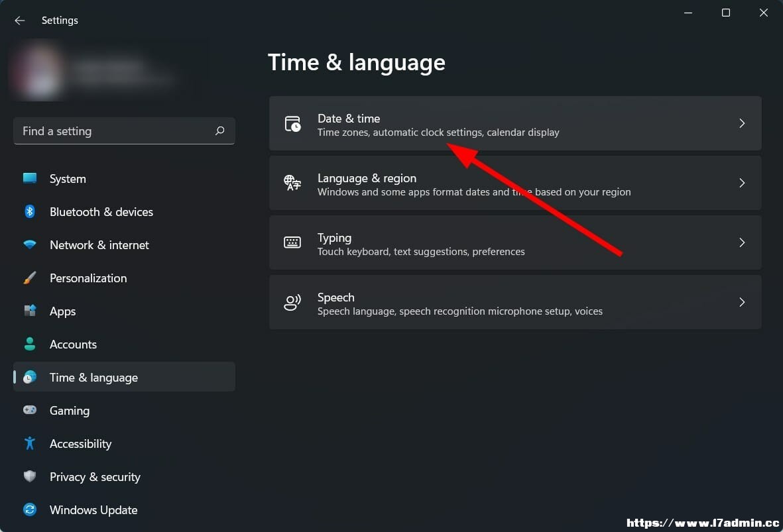The width and height of the screenshot is (783, 532).
Task: Click the Time & language page heading
Action: 357,63
